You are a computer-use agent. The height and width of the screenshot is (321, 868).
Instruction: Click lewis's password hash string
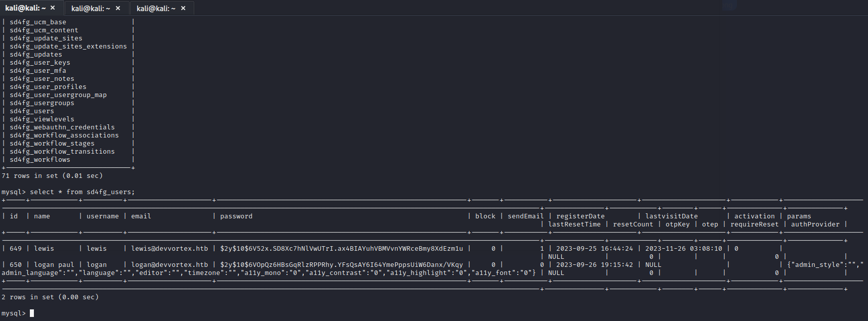click(341, 249)
